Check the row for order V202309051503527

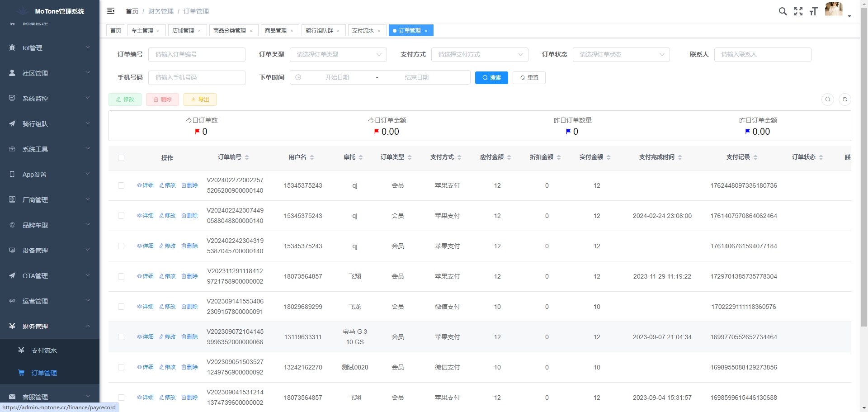click(x=121, y=367)
